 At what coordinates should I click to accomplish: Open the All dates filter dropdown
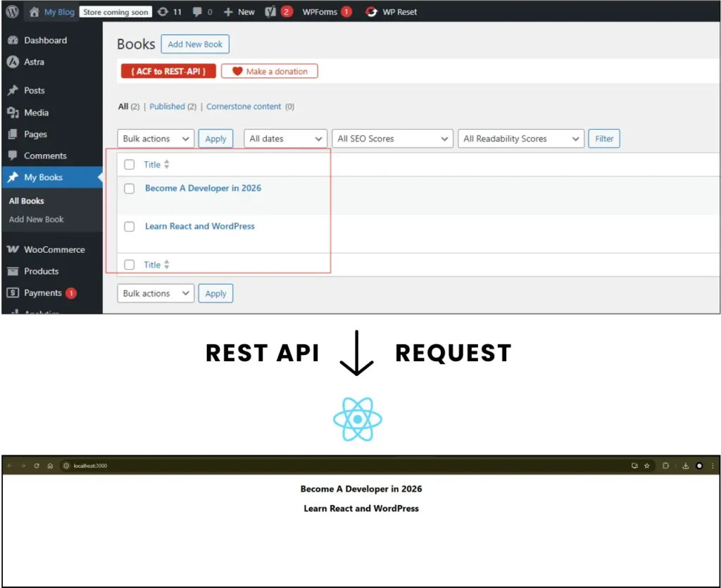pos(284,138)
